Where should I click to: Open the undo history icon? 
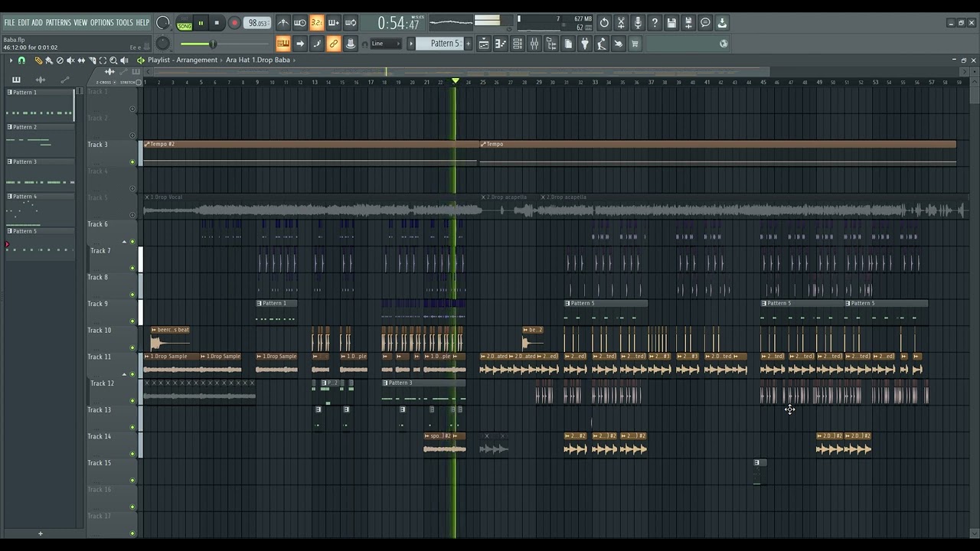pos(604,23)
